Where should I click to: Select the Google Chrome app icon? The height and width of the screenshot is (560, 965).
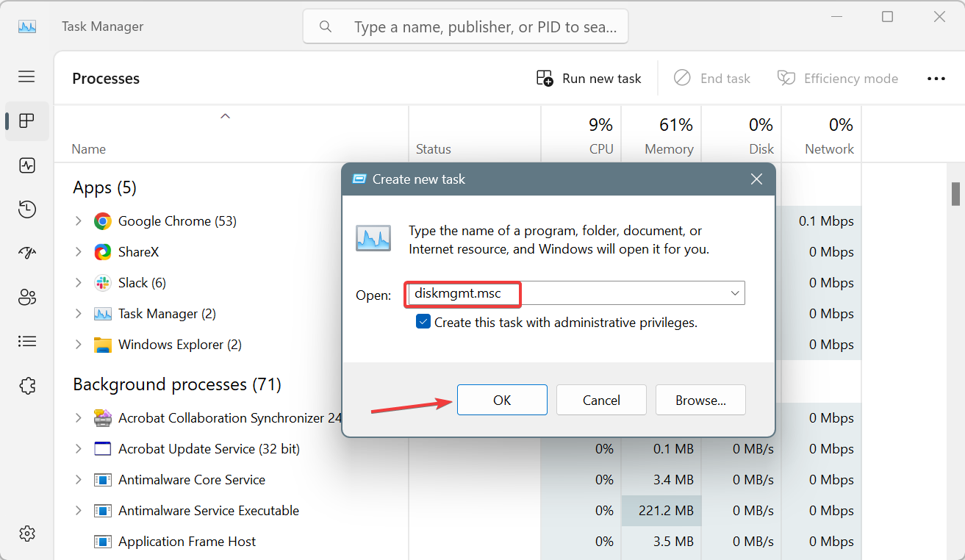pyautogui.click(x=103, y=221)
